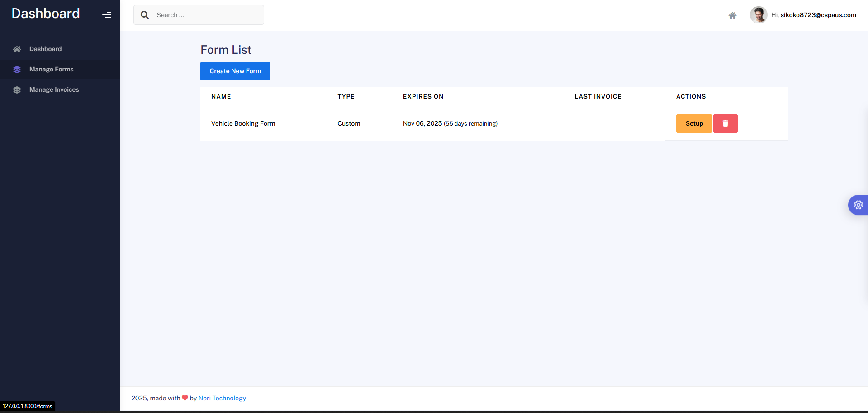The height and width of the screenshot is (413, 868).
Task: Click the red heart icon in footer
Action: [x=185, y=398]
